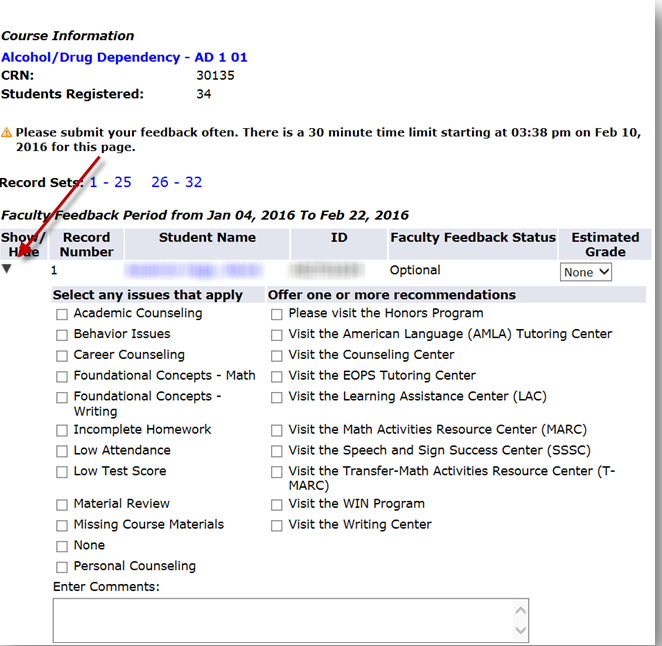Check Visit the Counseling Center

[277, 356]
